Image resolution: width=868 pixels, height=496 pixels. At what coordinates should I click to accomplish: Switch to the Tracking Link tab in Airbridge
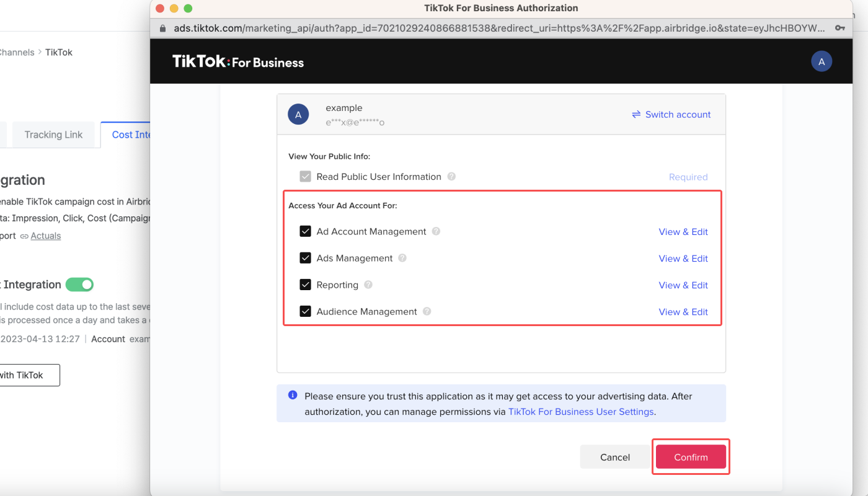pos(53,135)
